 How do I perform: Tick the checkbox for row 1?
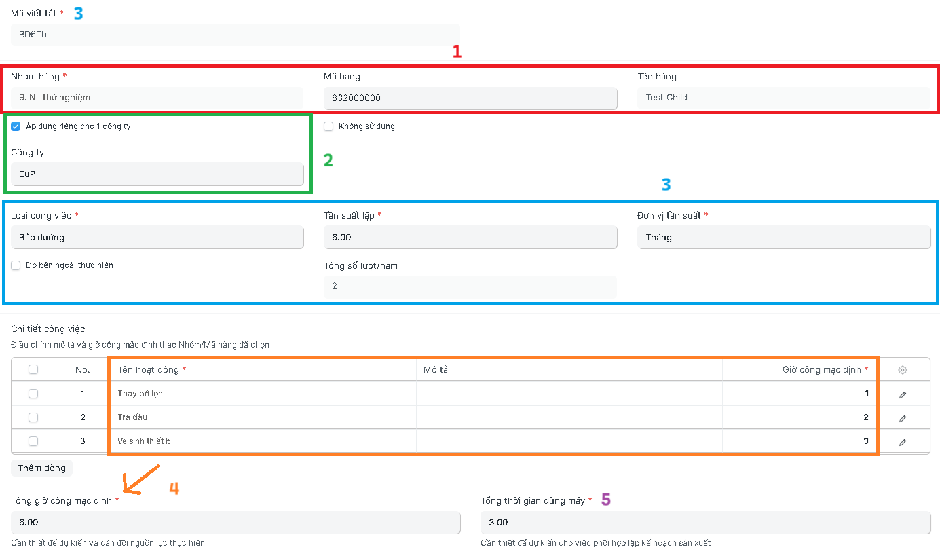point(33,394)
